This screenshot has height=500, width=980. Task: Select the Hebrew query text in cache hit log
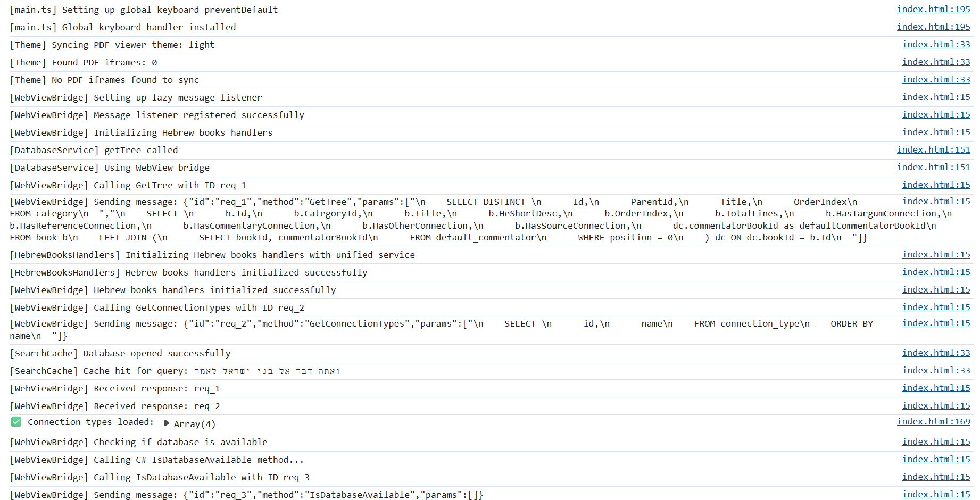click(266, 371)
